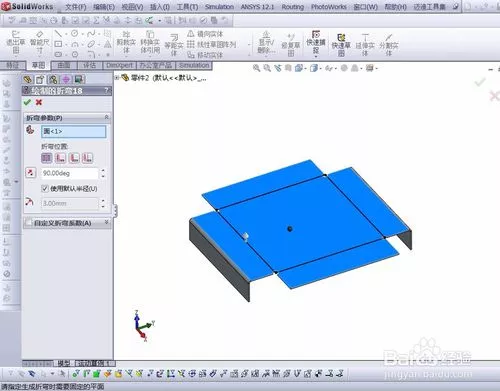Click reverse direction button beside angle

click(x=30, y=173)
